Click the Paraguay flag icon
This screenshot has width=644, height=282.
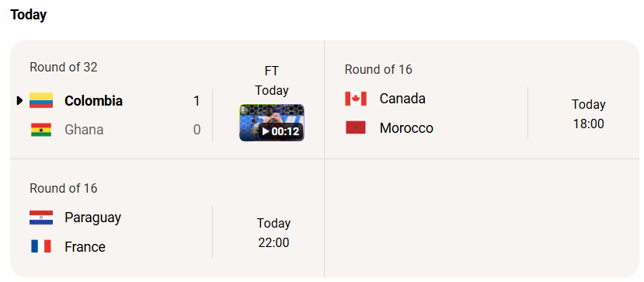pyautogui.click(x=41, y=218)
